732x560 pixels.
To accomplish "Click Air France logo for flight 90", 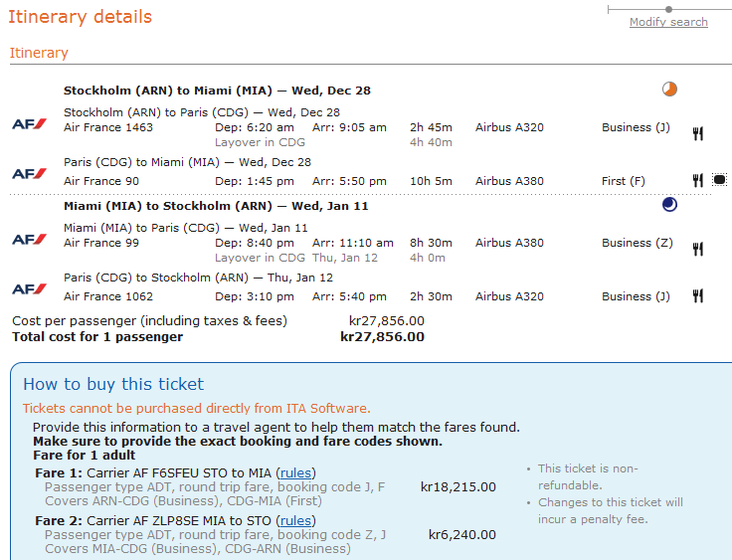I will 29,173.
